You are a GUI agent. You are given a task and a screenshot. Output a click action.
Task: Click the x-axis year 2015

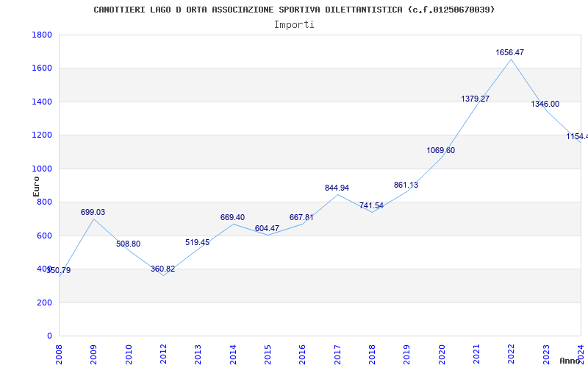268,355
